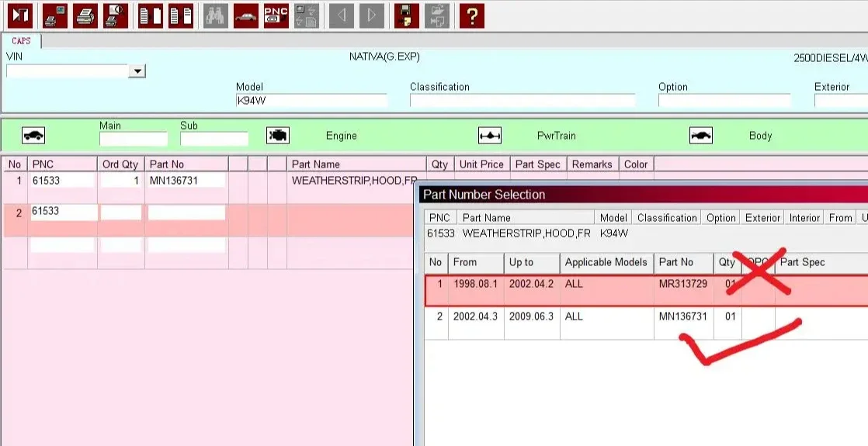868x446 pixels.
Task: Click the Body label
Action: [x=761, y=136]
